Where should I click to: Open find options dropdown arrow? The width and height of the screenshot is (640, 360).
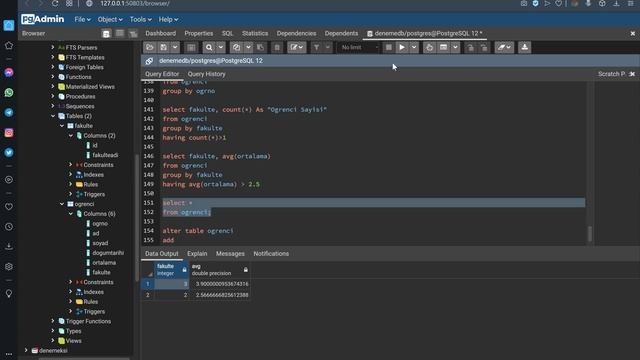coord(221,48)
